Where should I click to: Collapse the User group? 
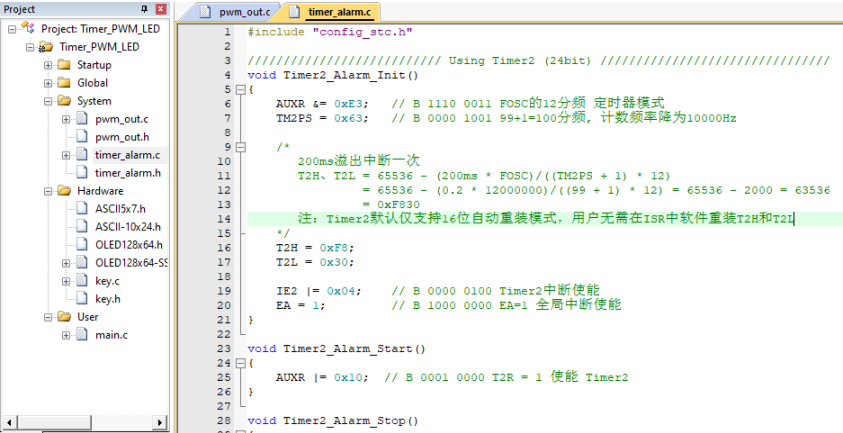pyautogui.click(x=48, y=317)
